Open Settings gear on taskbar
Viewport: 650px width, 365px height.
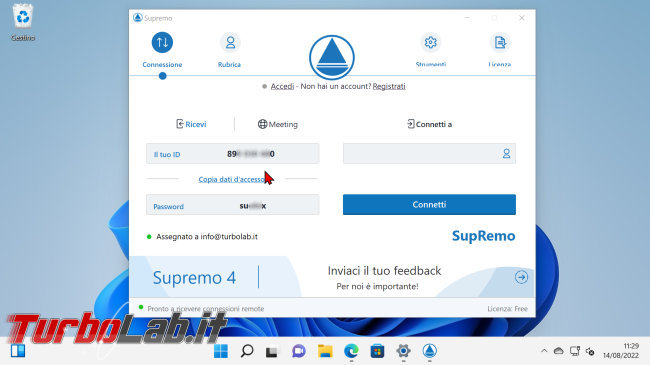pyautogui.click(x=403, y=351)
